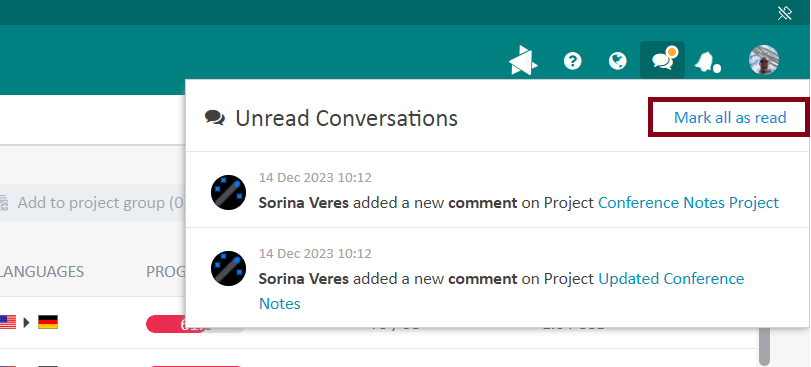The height and width of the screenshot is (367, 811).
Task: Sort by the PROG column header
Action: [x=166, y=271]
